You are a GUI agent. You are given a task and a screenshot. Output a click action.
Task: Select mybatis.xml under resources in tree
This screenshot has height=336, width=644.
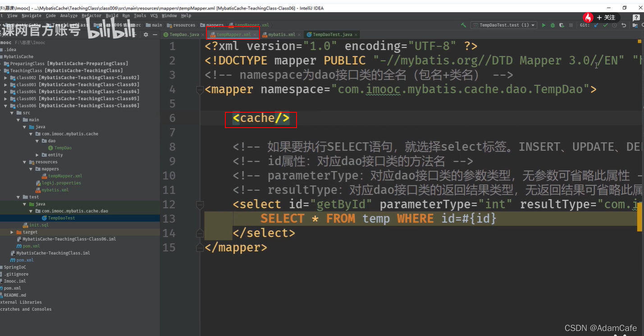coord(52,190)
